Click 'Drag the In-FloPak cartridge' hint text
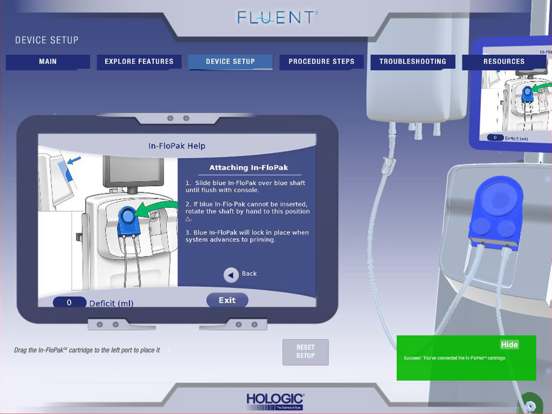The image size is (552, 414). [x=87, y=350]
